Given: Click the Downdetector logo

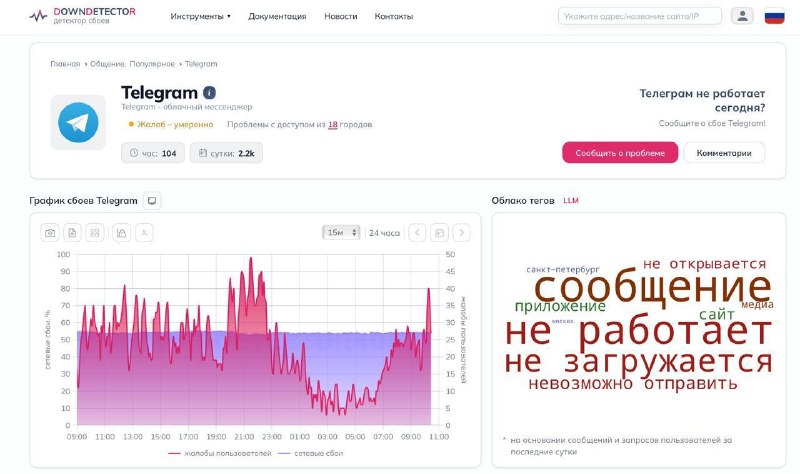Looking at the screenshot, I should (83, 16).
